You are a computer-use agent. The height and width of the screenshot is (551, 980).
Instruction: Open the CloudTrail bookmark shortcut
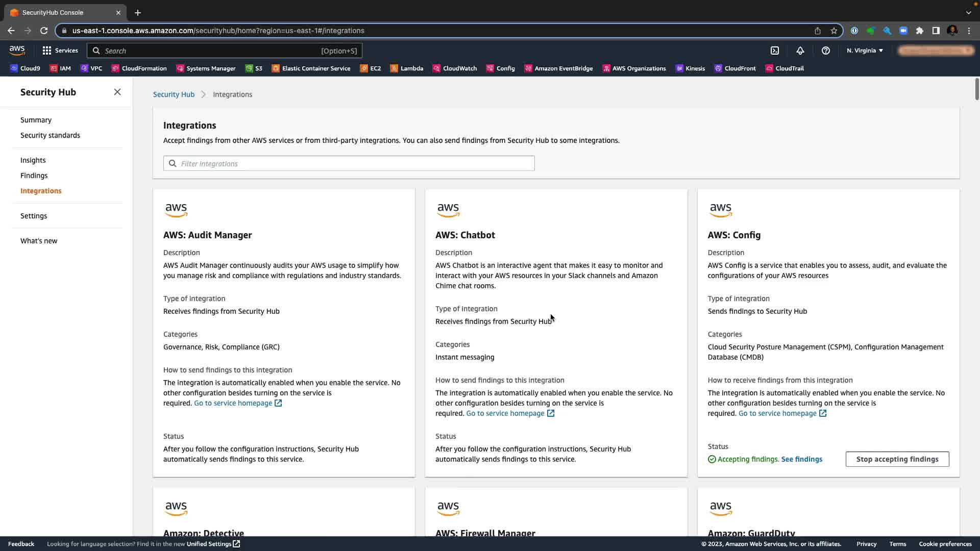784,68
